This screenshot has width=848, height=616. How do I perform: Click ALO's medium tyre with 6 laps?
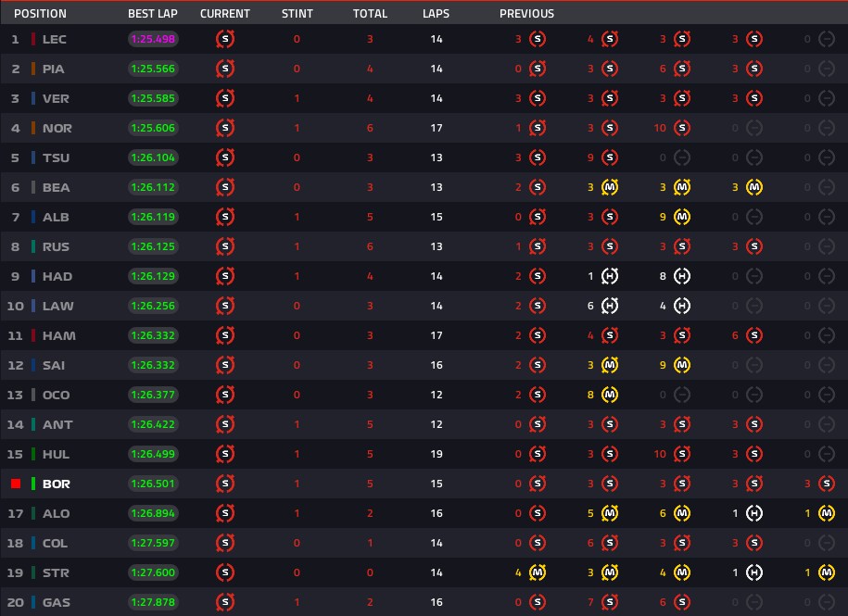[x=682, y=513]
